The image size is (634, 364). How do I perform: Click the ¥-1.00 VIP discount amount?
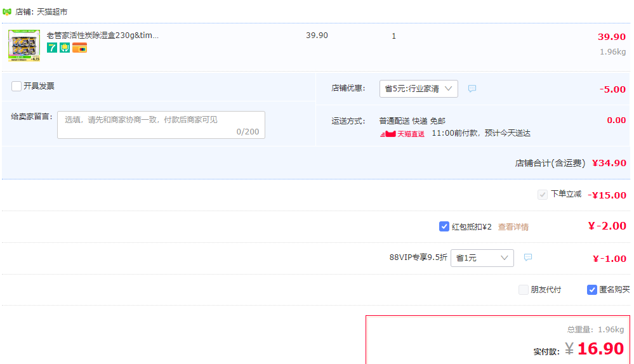[609, 259]
